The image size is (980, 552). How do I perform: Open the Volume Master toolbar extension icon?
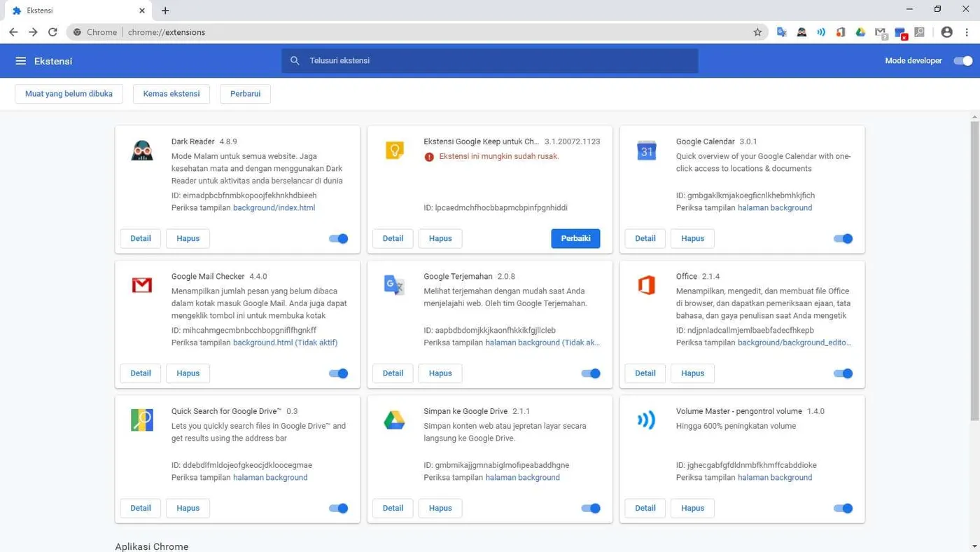click(x=821, y=32)
